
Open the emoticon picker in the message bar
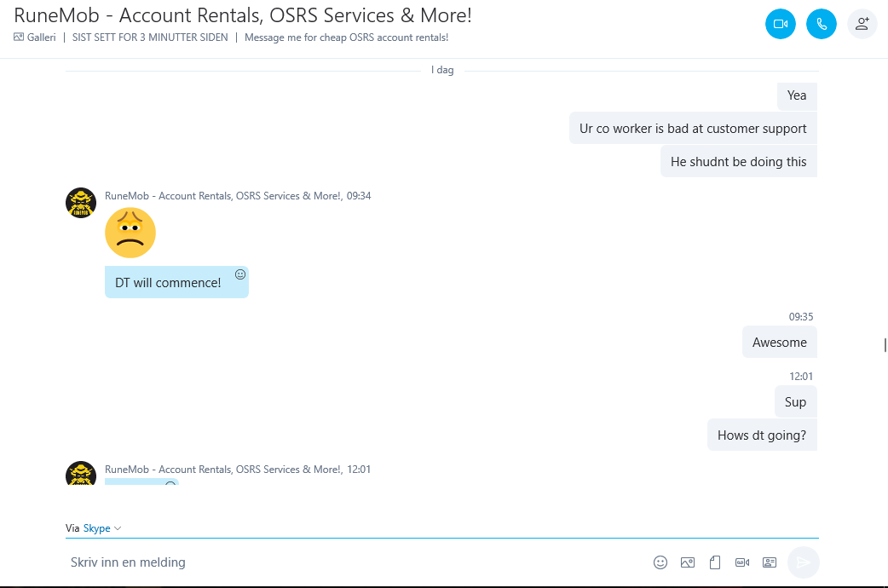click(660, 562)
